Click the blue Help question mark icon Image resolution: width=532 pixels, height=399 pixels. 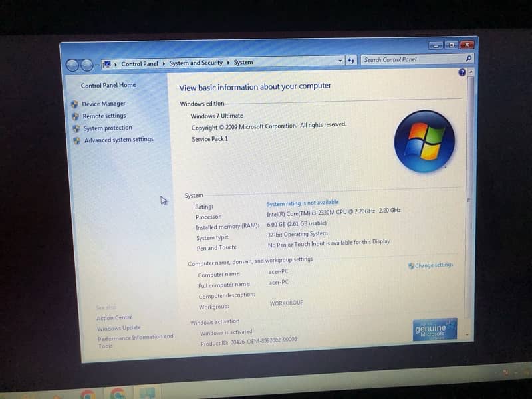[462, 72]
